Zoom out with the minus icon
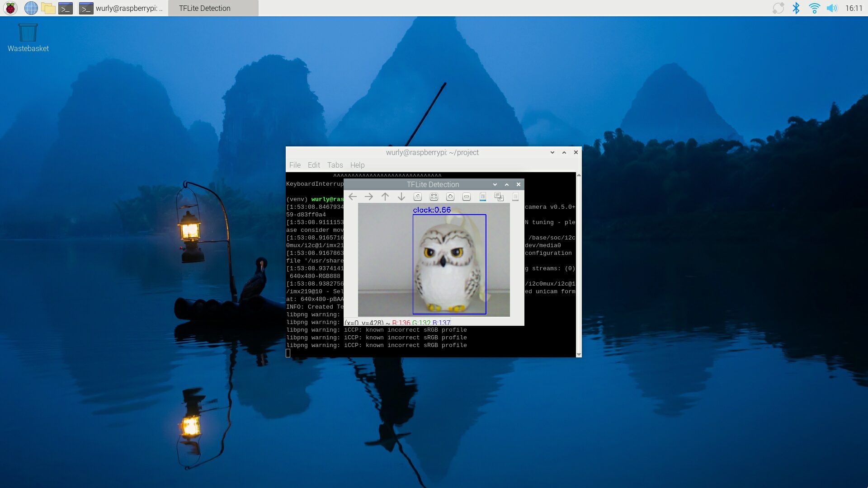 (x=467, y=197)
